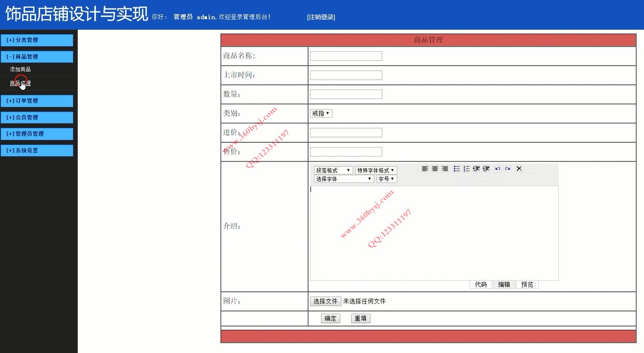Open the 添加商品 sidebar item

(x=20, y=69)
